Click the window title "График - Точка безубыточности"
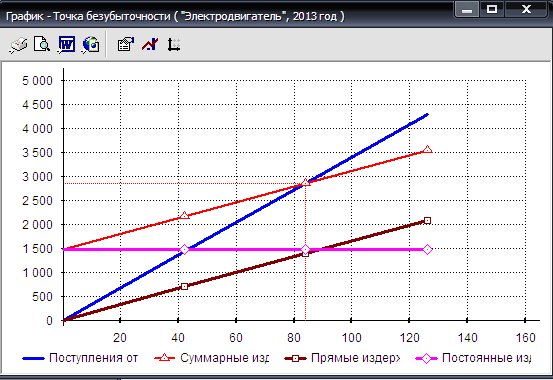The height and width of the screenshot is (380, 553). 89,16
